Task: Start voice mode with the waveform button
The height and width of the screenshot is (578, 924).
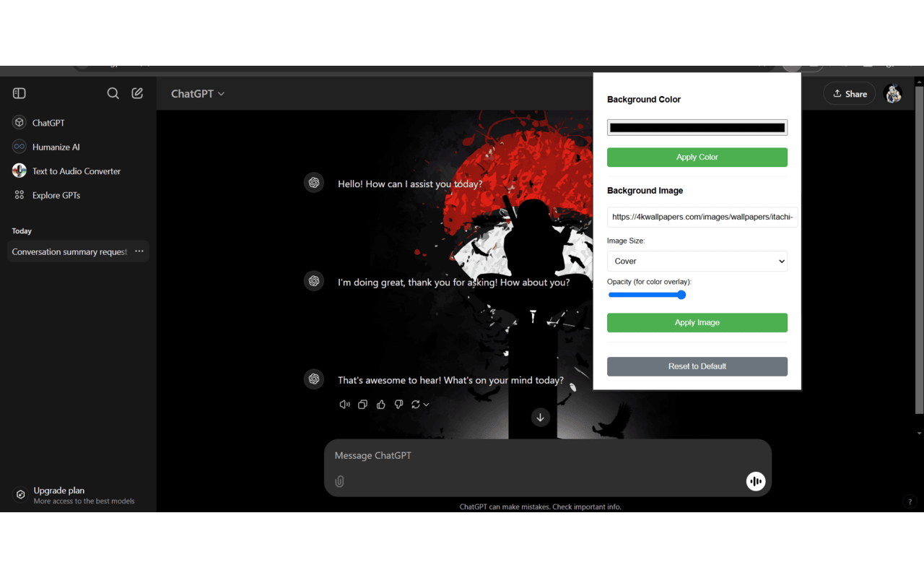Action: [756, 481]
